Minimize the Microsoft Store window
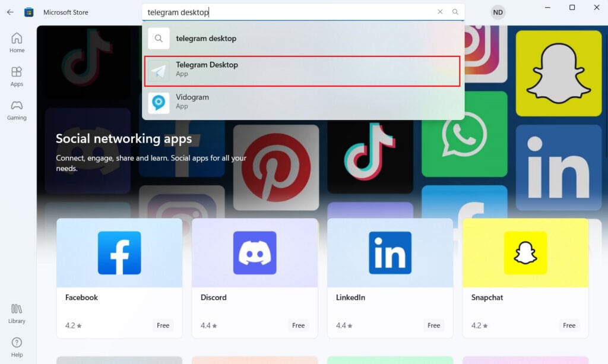Image resolution: width=608 pixels, height=364 pixels. 547,7
